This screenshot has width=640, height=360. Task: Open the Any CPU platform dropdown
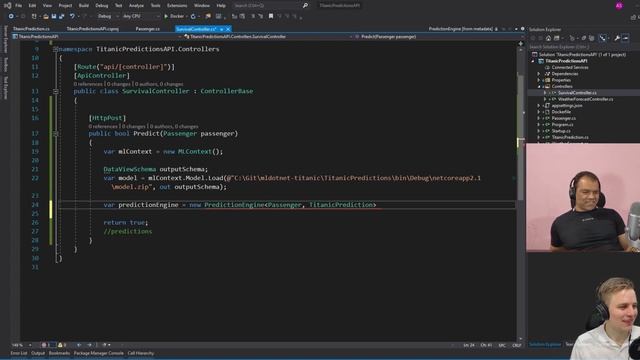click(140, 16)
